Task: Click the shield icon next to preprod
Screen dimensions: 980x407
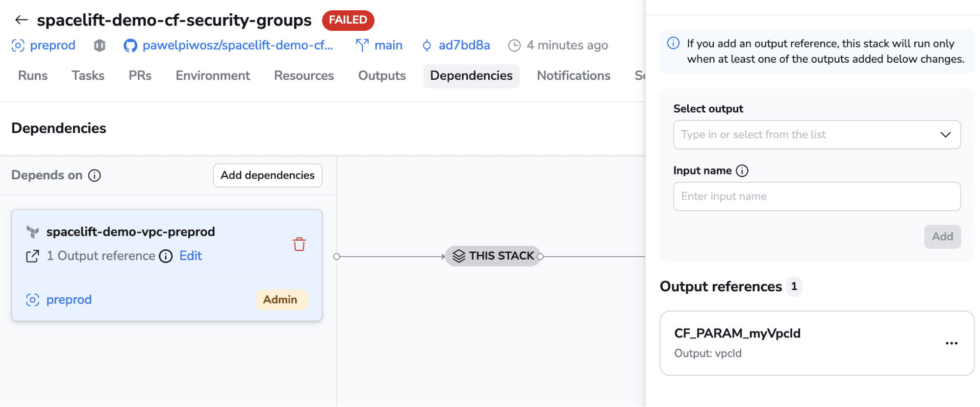Action: click(100, 46)
